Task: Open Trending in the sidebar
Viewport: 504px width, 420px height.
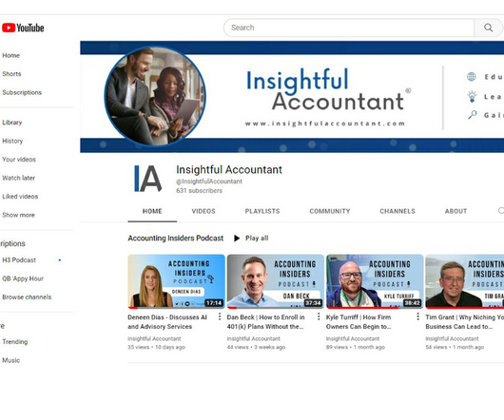Action: (x=15, y=342)
